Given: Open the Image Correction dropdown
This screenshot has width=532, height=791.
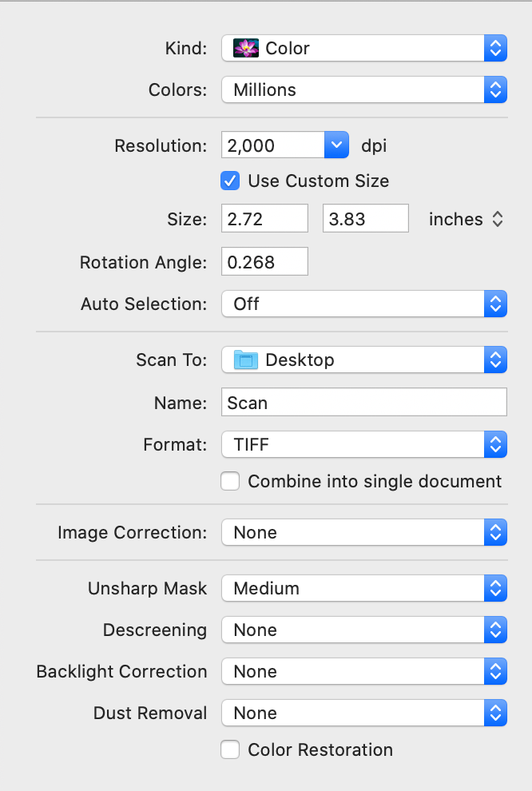Looking at the screenshot, I should [x=495, y=532].
